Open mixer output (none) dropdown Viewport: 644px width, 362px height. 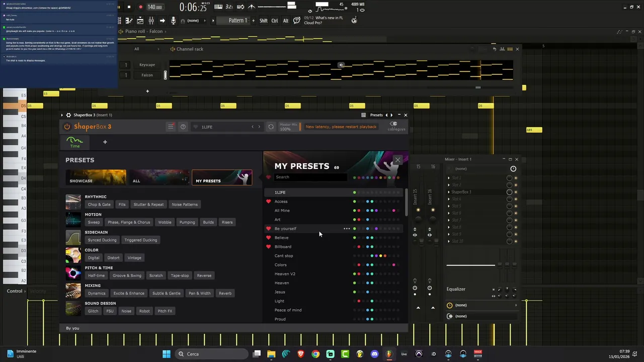482,316
